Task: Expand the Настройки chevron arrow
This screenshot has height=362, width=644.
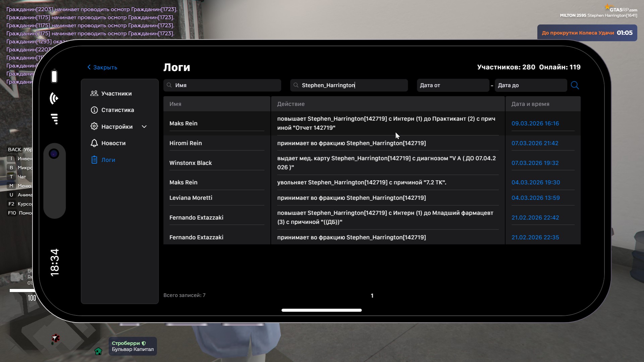Action: [144, 127]
